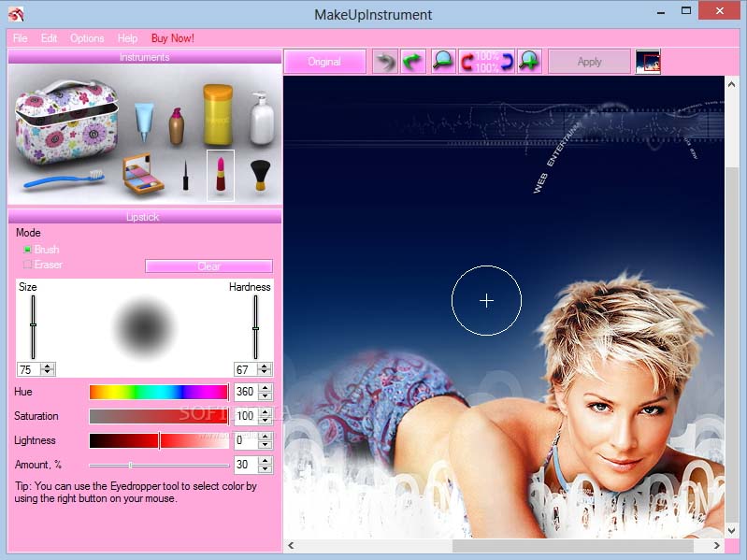
Task: Increase the Size value with up arrow
Action: (48, 366)
